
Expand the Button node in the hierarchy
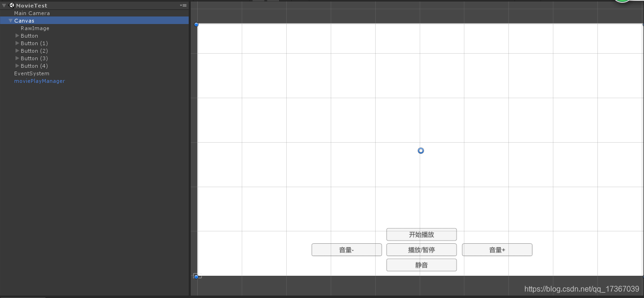point(17,35)
